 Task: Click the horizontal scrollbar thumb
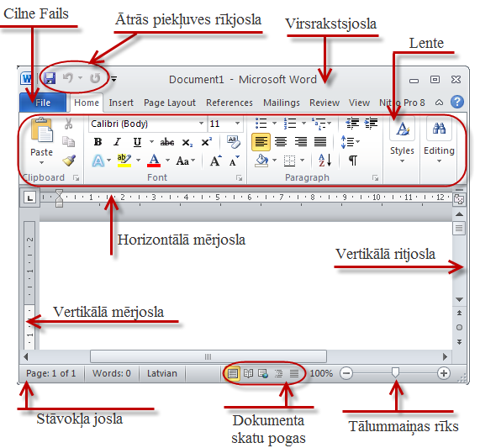(x=208, y=356)
